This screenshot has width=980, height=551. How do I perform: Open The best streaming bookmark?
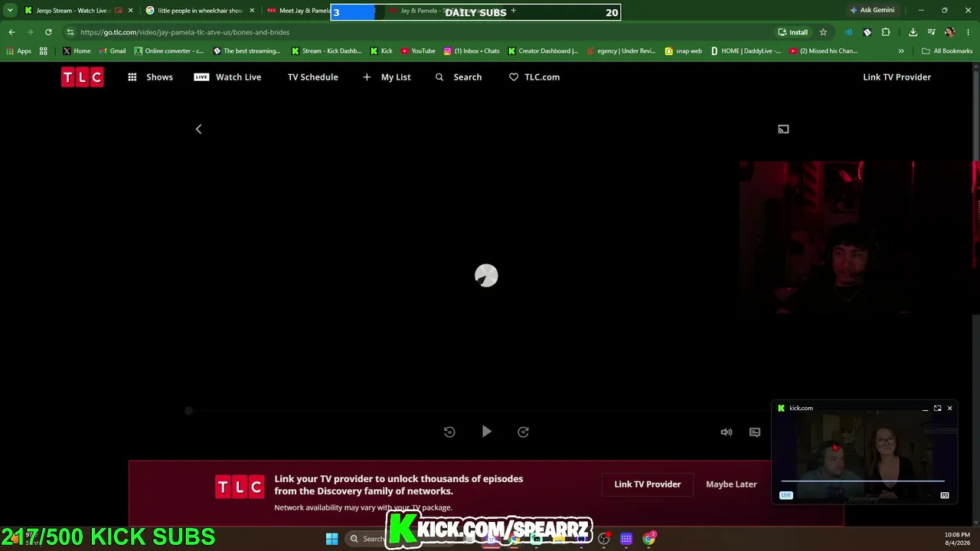pos(247,51)
